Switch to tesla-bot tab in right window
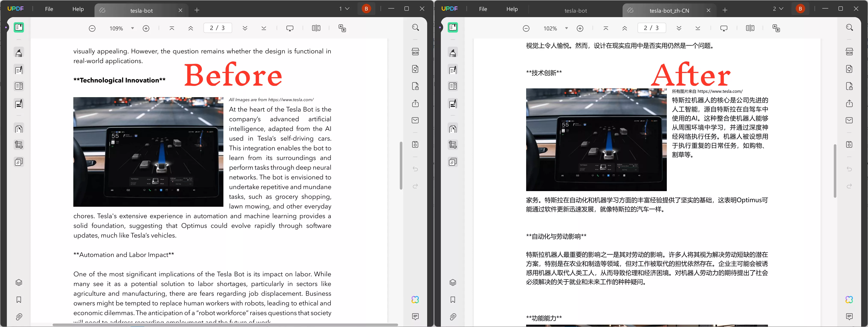 [x=576, y=10]
